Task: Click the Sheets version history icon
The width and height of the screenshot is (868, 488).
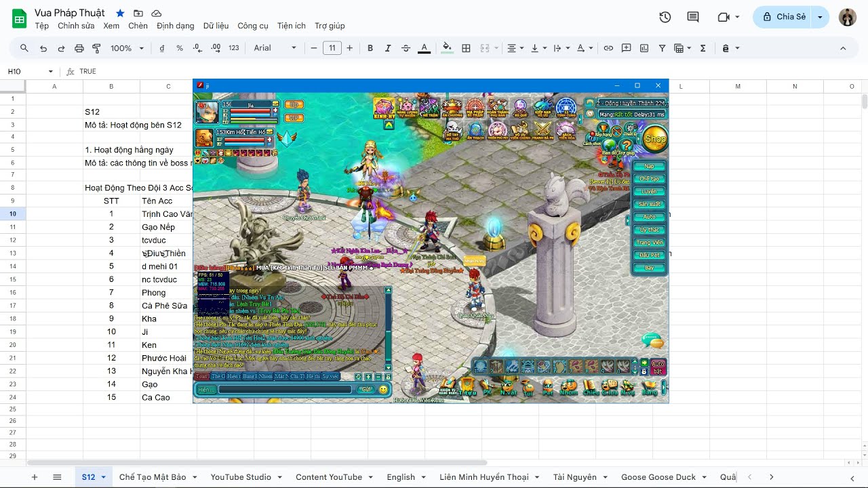Action: point(665,17)
